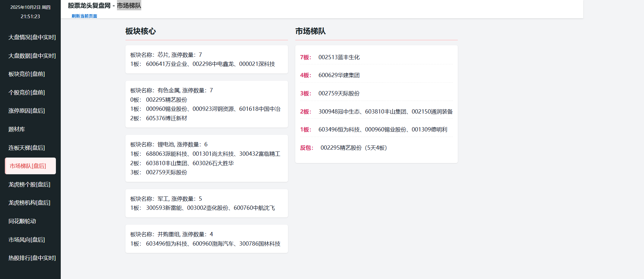Click the 市场梯队 text in page title

tap(129, 5)
